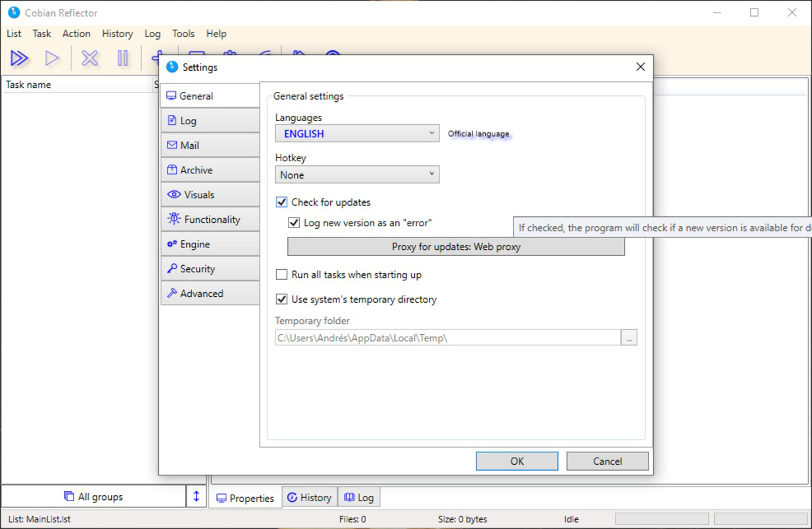Screen dimensions: 812x529
Task: Go to the Functionality settings tab
Action: (210, 220)
